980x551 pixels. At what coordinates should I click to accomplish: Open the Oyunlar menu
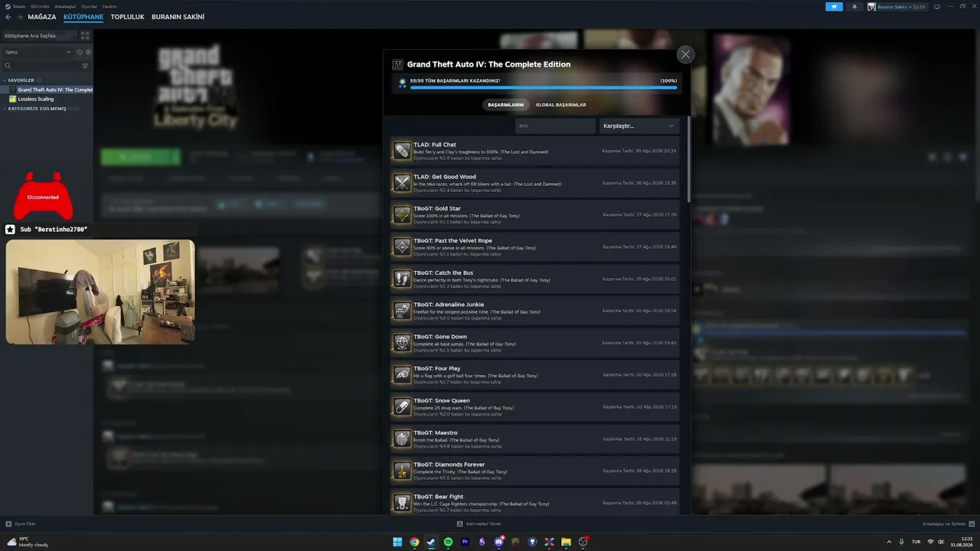90,6
